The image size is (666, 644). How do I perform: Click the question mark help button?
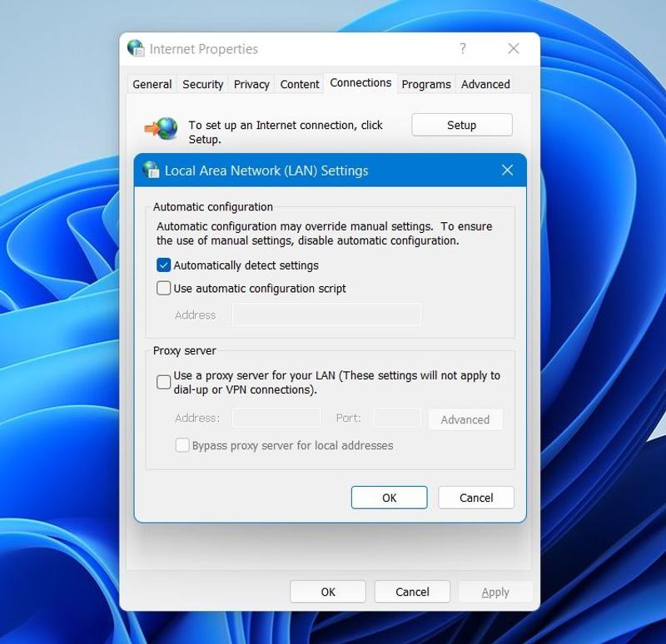463,49
